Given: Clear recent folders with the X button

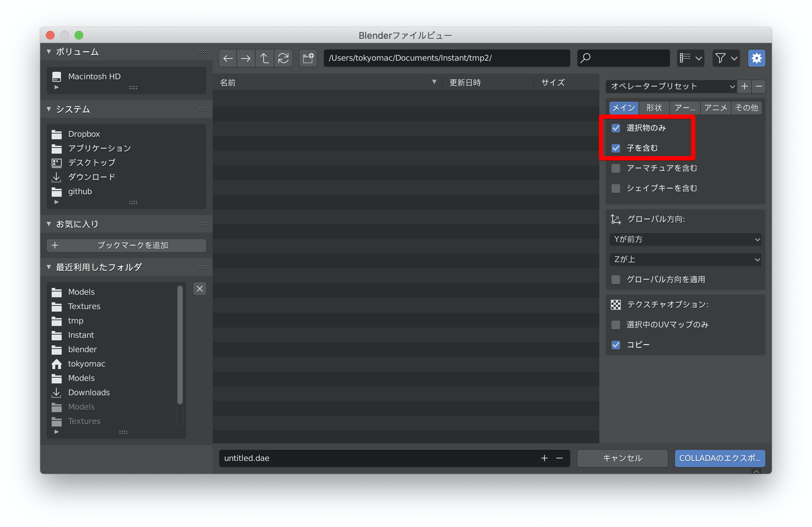Looking at the screenshot, I should point(200,289).
